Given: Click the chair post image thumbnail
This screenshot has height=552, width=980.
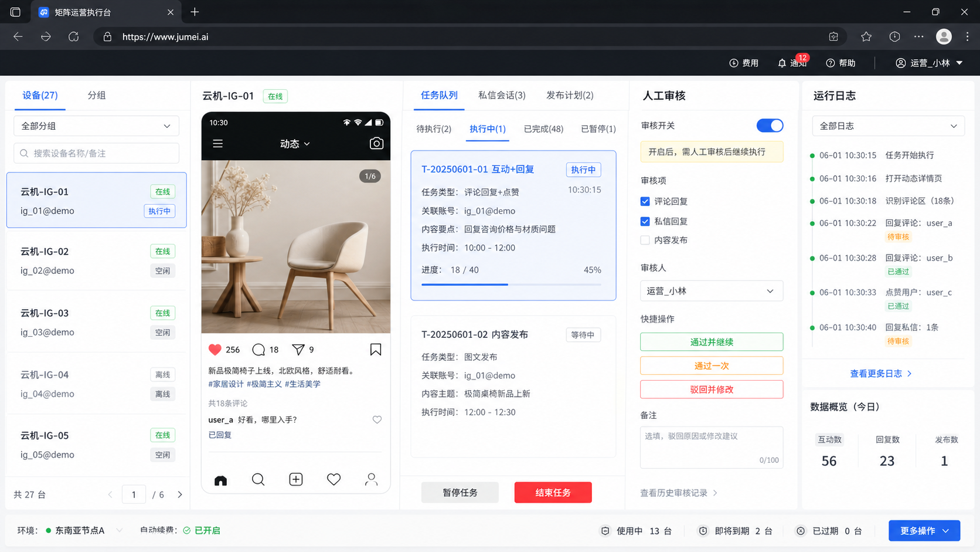Looking at the screenshot, I should (x=296, y=247).
